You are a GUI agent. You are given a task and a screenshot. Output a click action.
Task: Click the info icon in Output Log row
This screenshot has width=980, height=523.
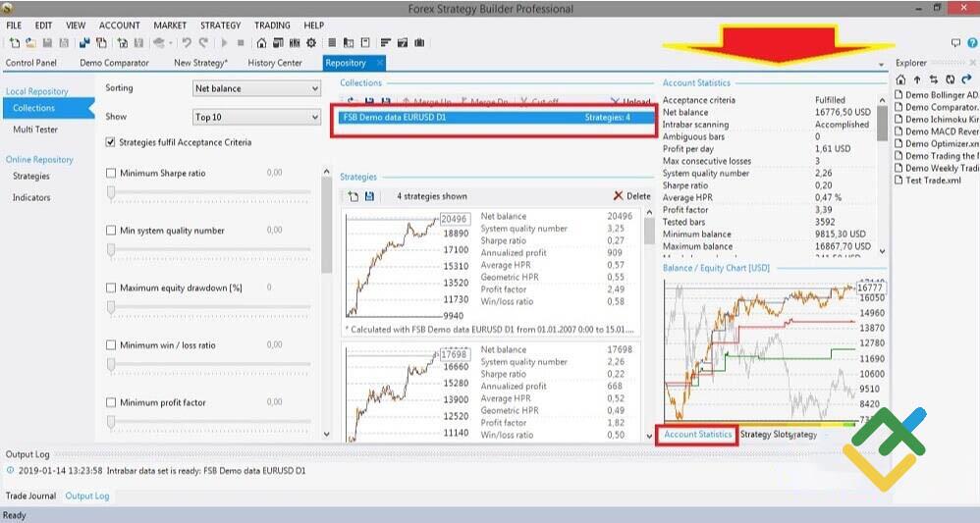pos(10,471)
